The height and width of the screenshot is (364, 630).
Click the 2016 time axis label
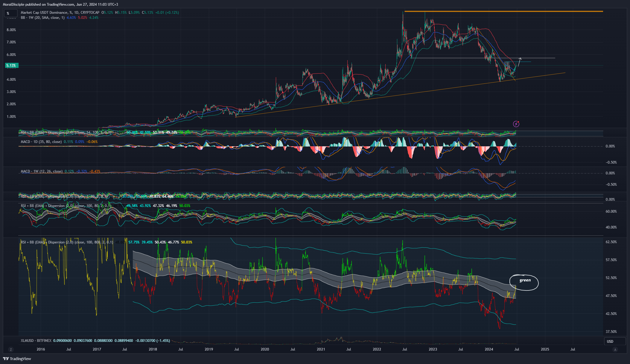[41, 349]
